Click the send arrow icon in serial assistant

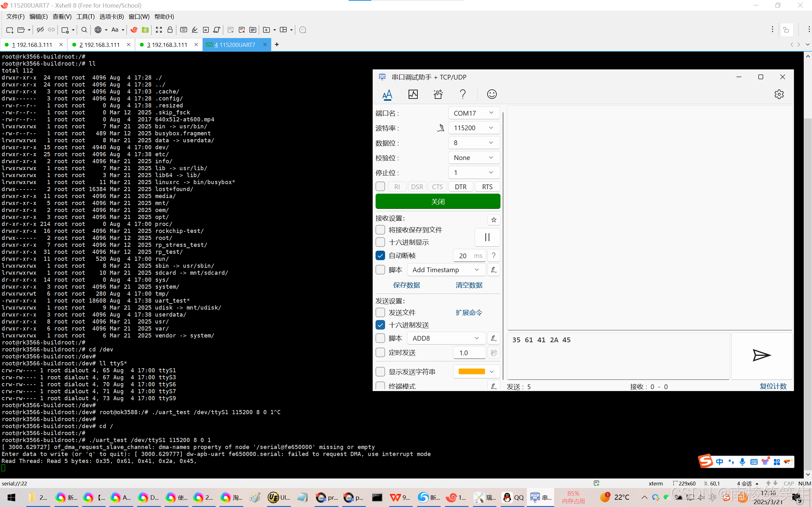click(x=761, y=355)
